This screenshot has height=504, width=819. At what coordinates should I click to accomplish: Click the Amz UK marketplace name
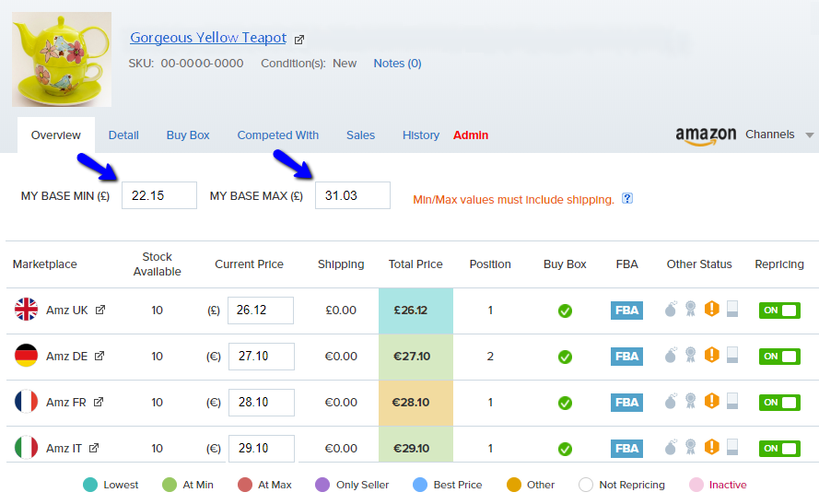[x=67, y=311]
